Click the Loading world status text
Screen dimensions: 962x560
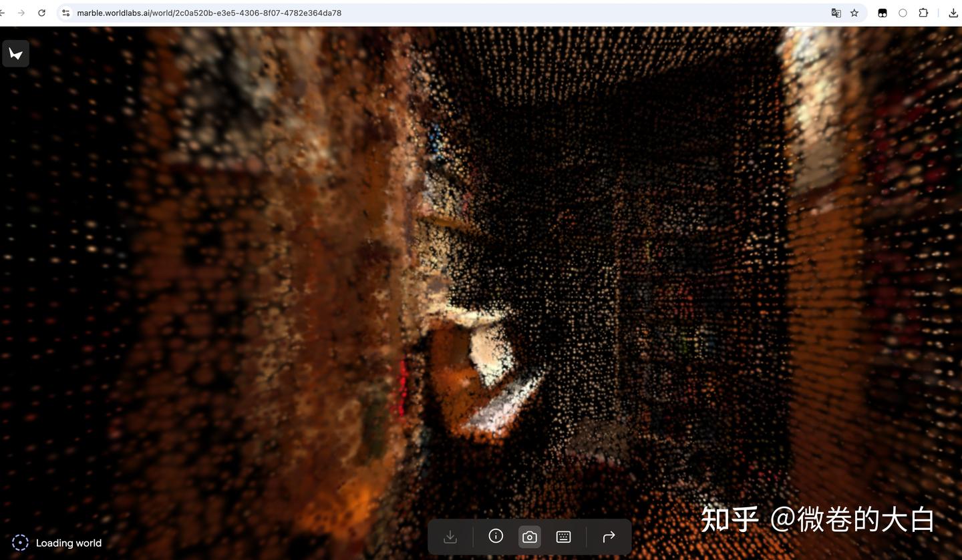tap(68, 543)
